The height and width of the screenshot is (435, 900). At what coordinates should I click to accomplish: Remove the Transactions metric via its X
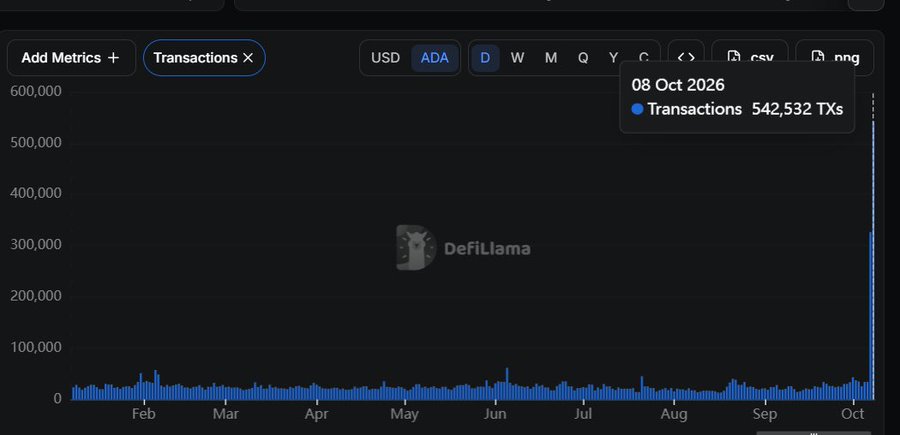click(x=248, y=58)
